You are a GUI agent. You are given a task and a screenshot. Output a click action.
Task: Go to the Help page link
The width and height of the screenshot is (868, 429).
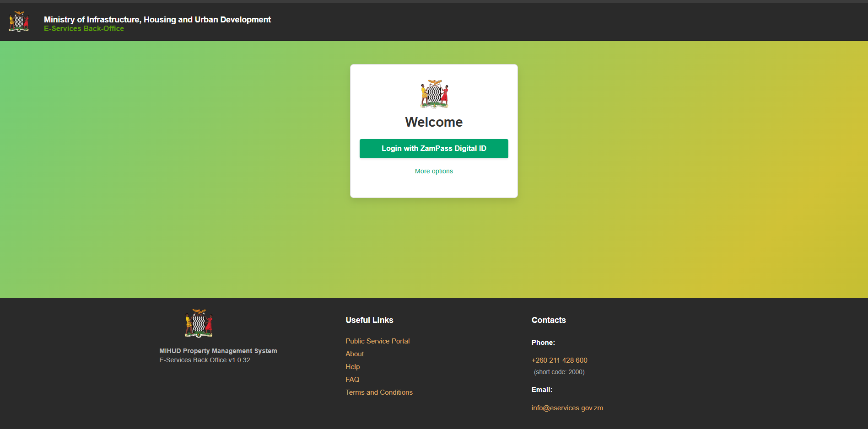(x=352, y=367)
